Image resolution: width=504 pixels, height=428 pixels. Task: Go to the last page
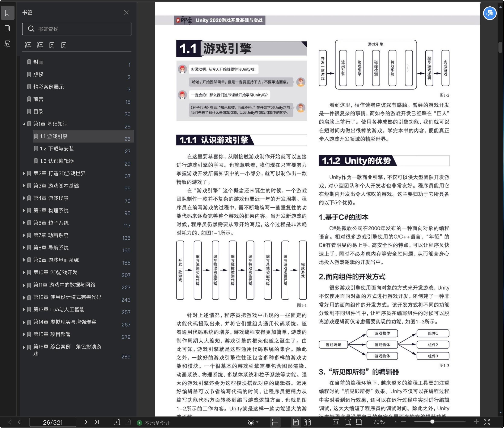tap(97, 422)
